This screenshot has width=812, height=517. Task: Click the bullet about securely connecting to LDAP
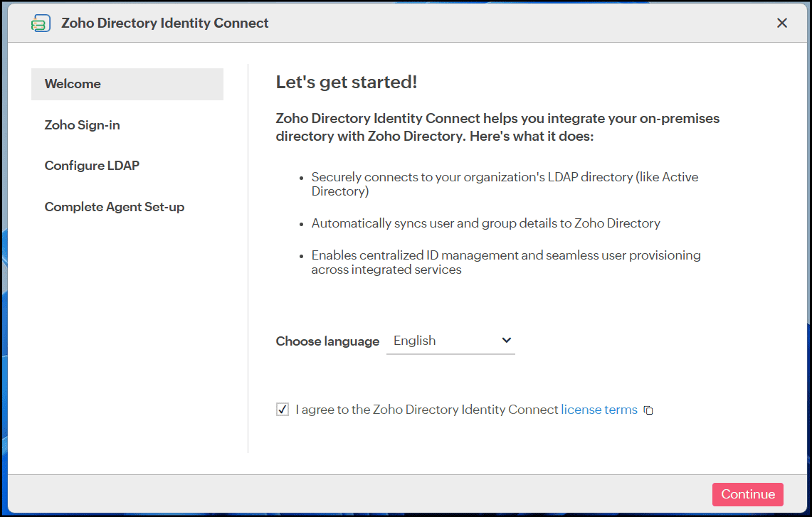click(505, 184)
